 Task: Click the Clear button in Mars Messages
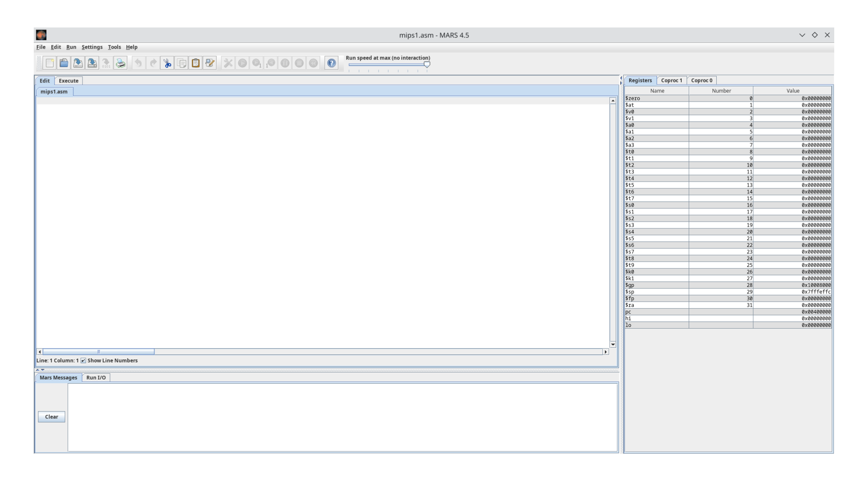pos(51,417)
